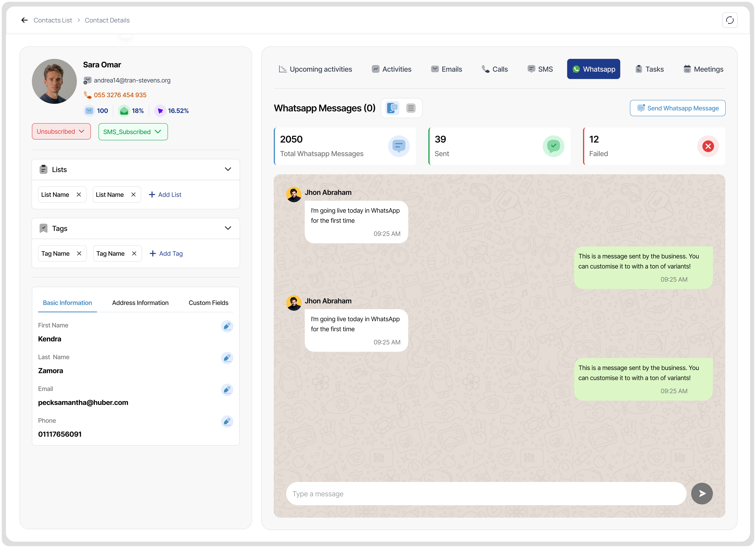Screen dimensions: 756x548
Task: Open the Unsubscribed status dropdown
Action: (x=61, y=132)
